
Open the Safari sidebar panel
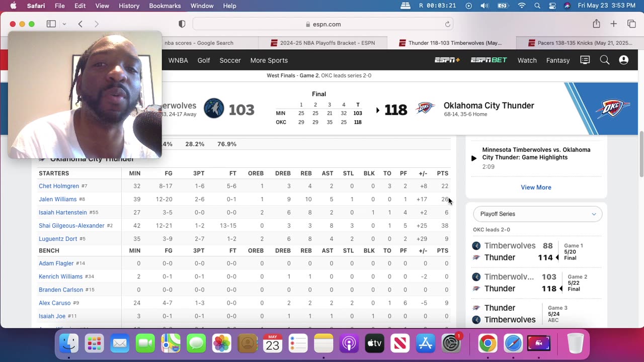point(51,24)
